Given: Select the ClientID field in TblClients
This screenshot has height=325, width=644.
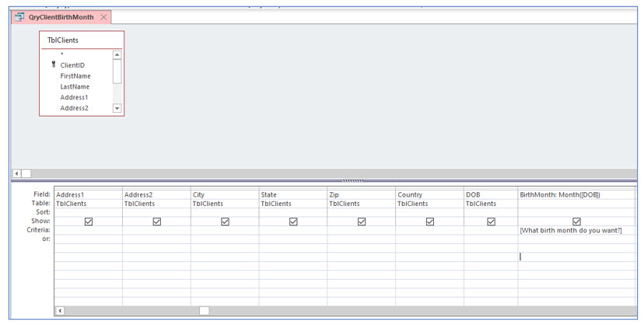Looking at the screenshot, I should 72,65.
